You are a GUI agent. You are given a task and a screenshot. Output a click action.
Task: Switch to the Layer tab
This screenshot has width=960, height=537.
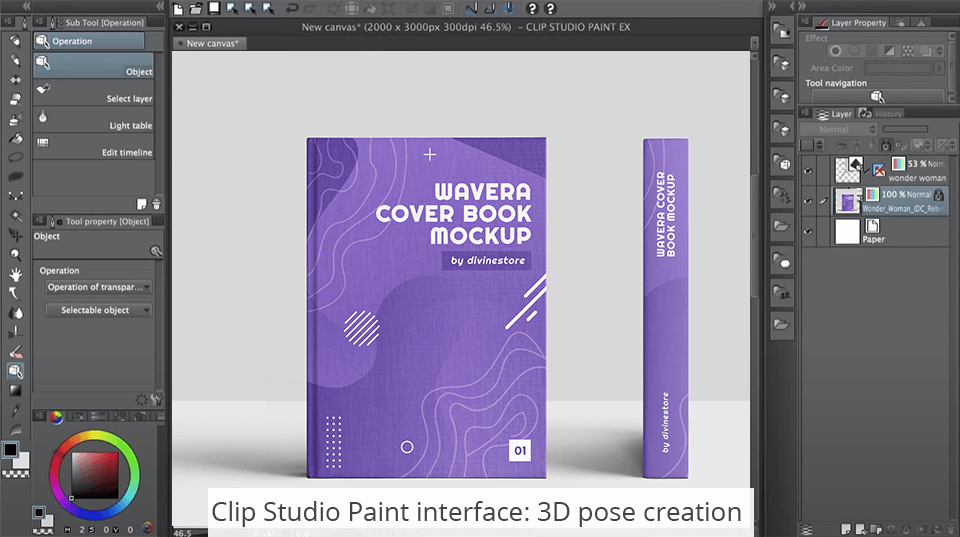pos(834,113)
